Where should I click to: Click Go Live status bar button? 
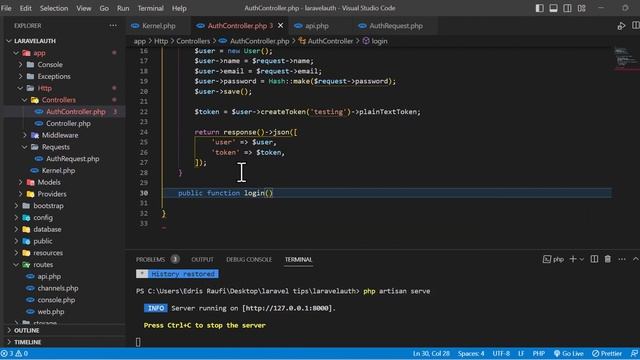569,353
